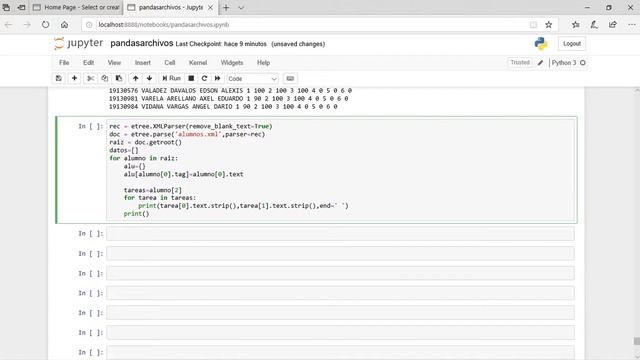Share this page icon

(x=613, y=25)
